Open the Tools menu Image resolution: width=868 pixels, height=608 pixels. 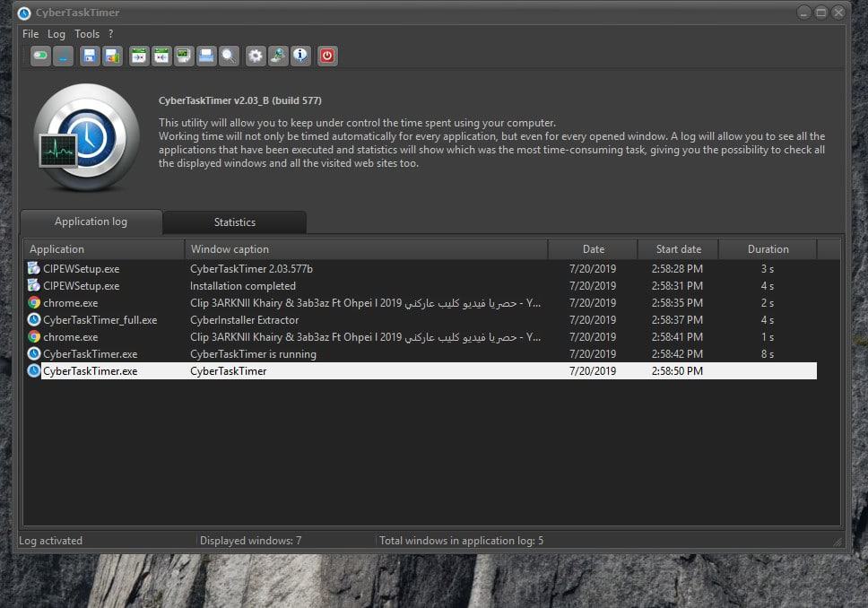point(87,34)
